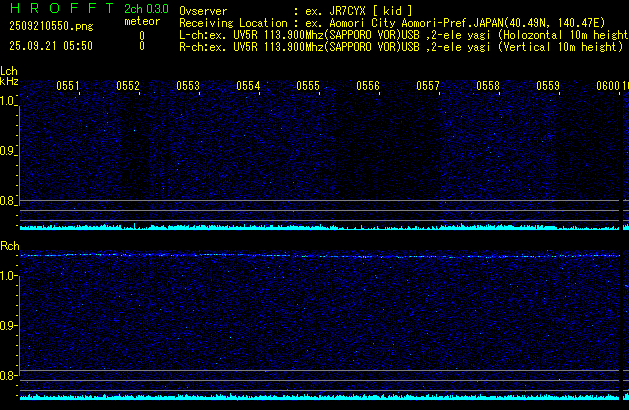Click the meteor count label
629x410 pixels.
coord(141,22)
